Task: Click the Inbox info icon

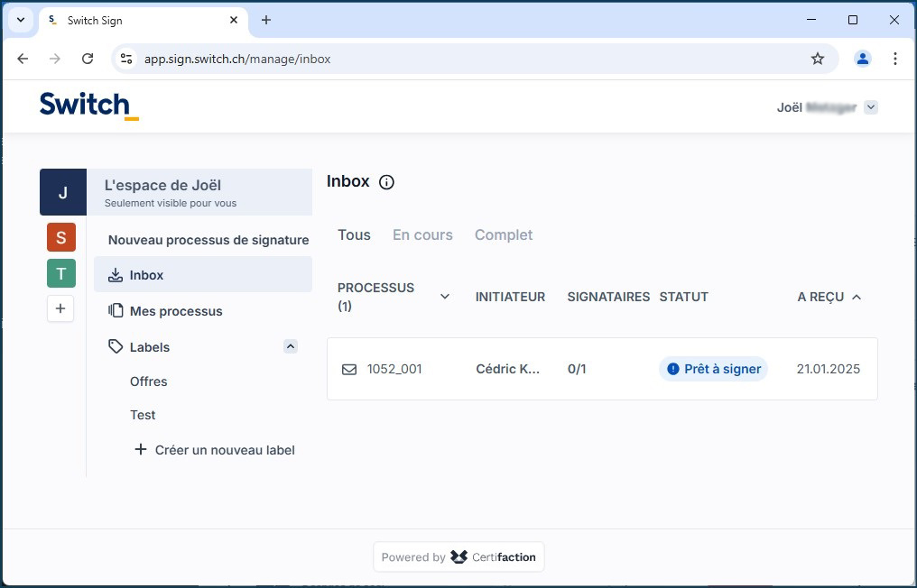Action: [386, 182]
